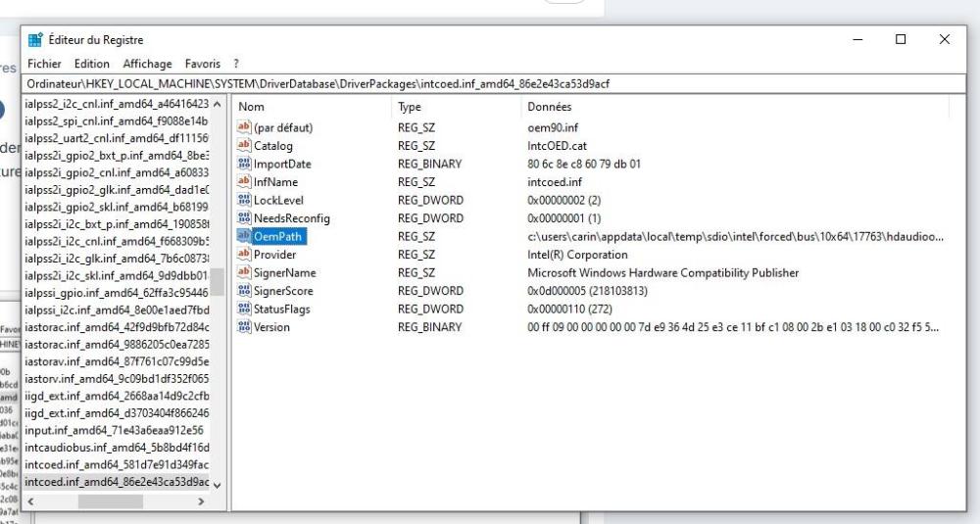The height and width of the screenshot is (524, 980).
Task: Select the SignerName string value icon
Action: pos(244,272)
